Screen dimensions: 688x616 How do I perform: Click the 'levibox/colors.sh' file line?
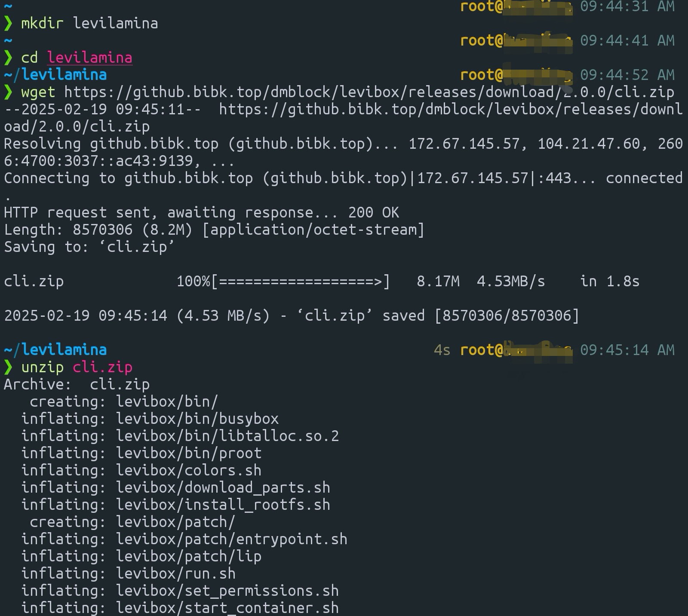[x=141, y=470]
